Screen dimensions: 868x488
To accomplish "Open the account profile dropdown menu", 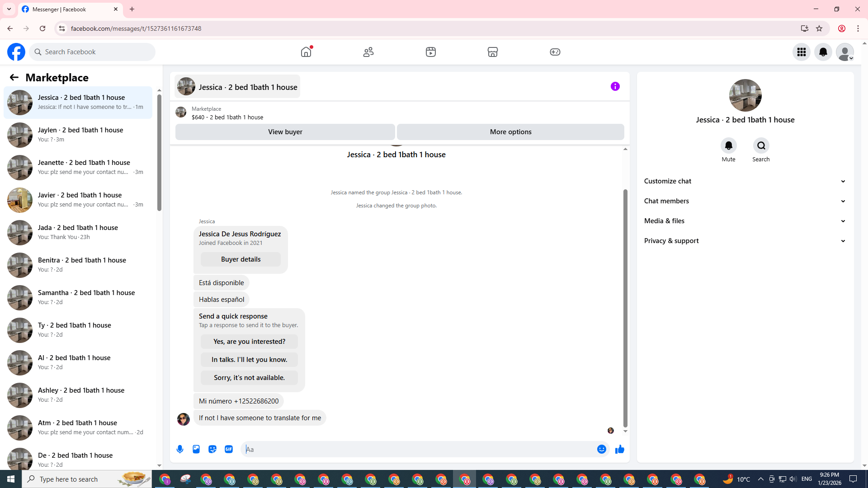I will pyautogui.click(x=844, y=52).
